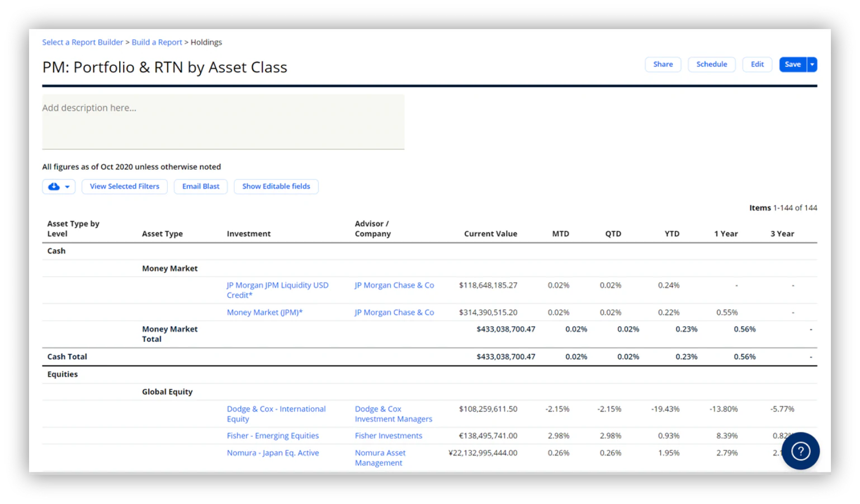860x504 pixels.
Task: Go to Select a Report Builder breadcrumb
Action: (x=83, y=42)
